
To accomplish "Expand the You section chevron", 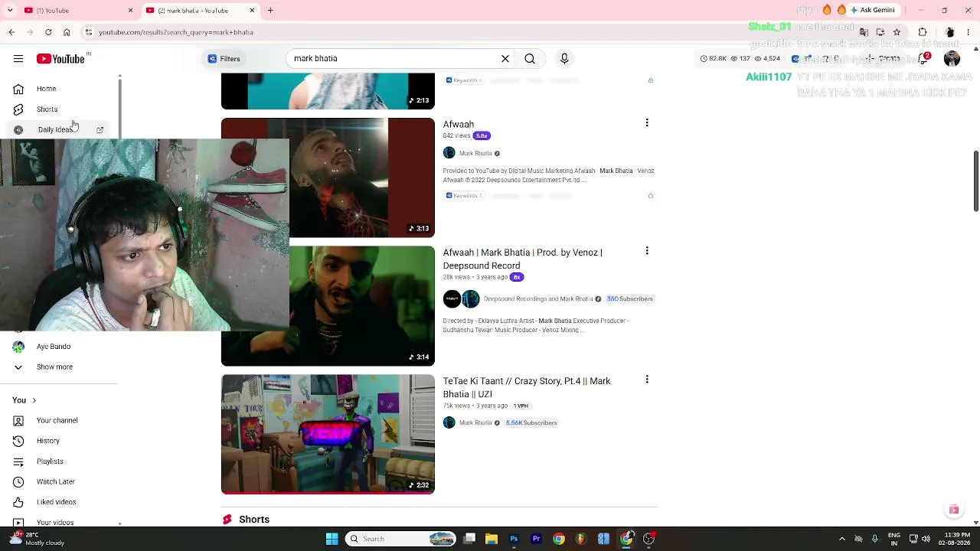I will 34,400.
